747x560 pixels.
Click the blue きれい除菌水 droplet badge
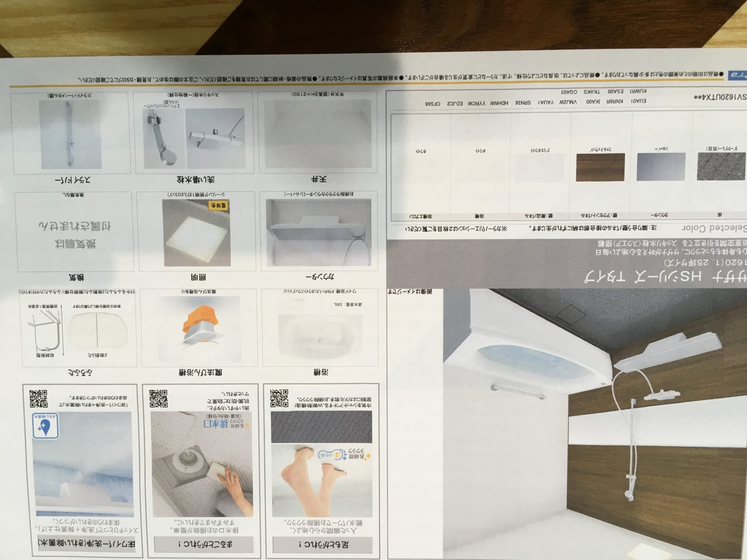pyautogui.click(x=46, y=426)
